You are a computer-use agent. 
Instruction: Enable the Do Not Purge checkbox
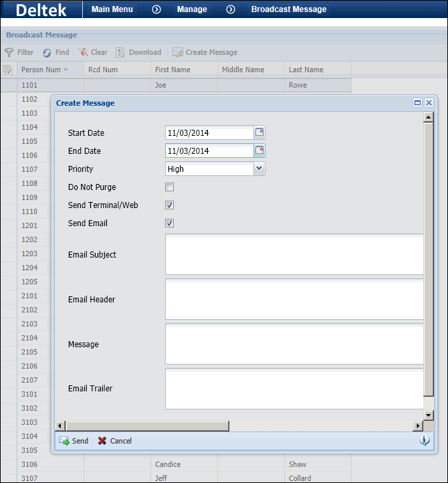(170, 187)
